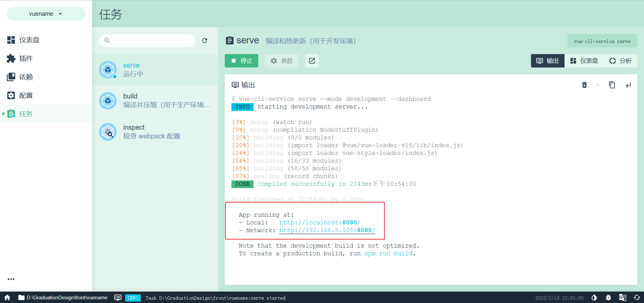The height and width of the screenshot is (303, 644).
Task: Click the project folder path in status bar
Action: click(63, 298)
